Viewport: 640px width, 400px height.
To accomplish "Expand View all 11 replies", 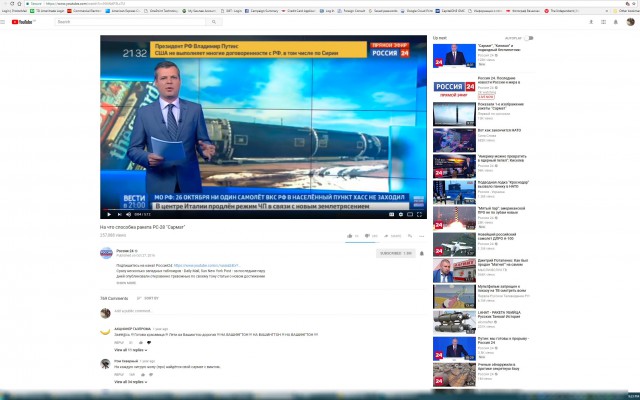I will tap(131, 350).
